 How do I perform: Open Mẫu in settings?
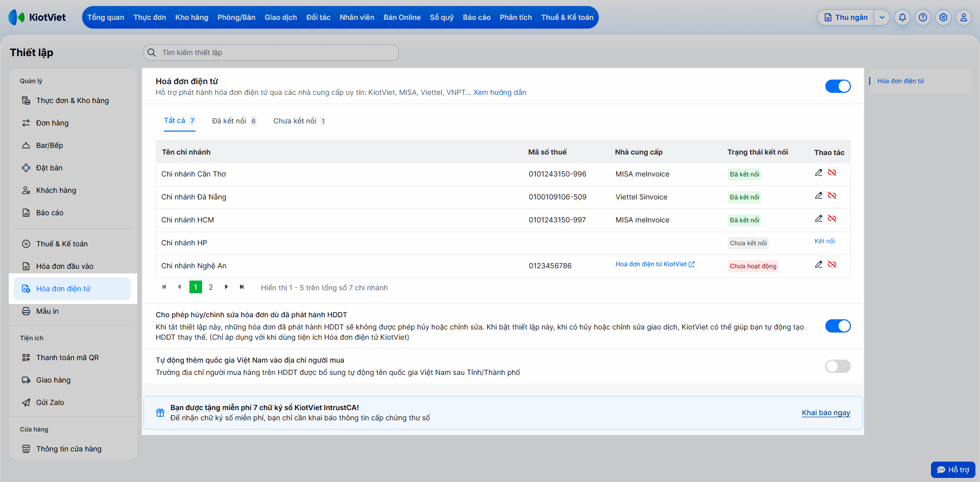tap(72, 311)
